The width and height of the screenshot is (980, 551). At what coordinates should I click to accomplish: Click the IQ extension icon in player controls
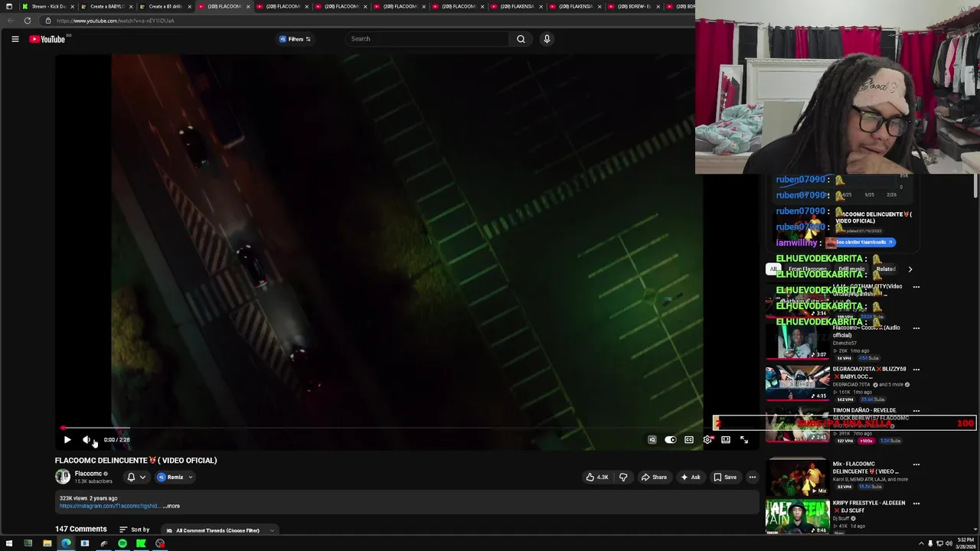click(x=652, y=440)
